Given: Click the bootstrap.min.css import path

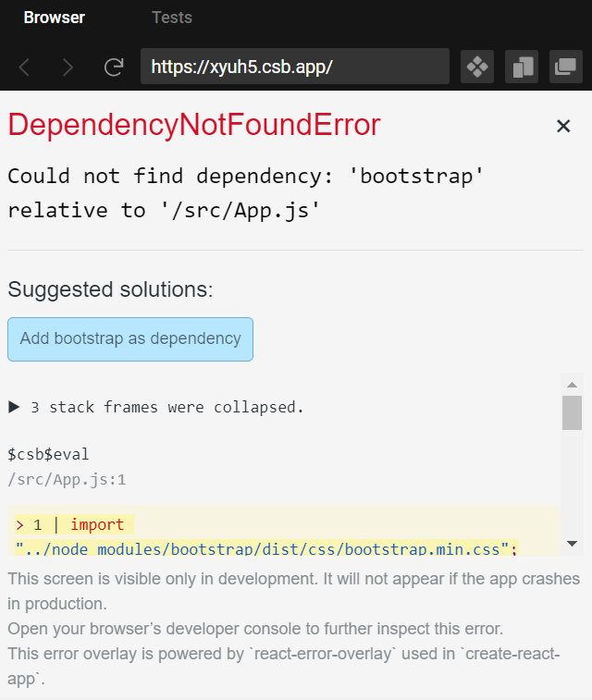Looking at the screenshot, I should point(266,548).
